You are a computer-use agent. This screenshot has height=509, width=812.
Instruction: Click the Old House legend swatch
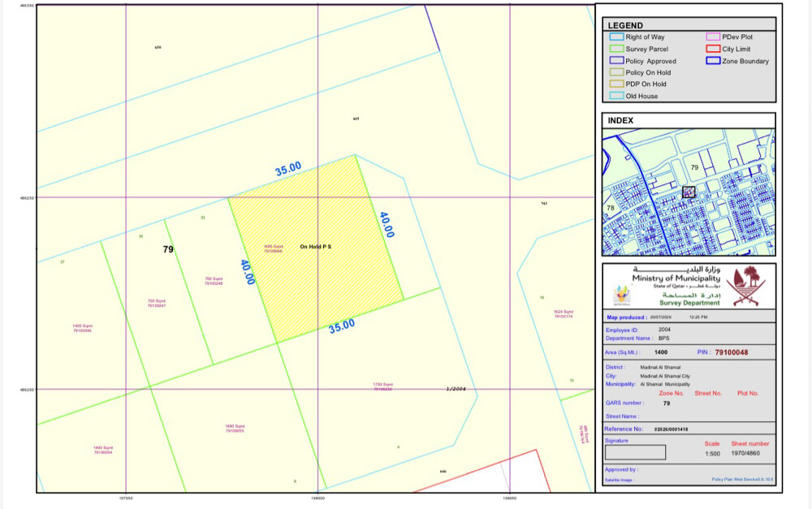click(616, 96)
